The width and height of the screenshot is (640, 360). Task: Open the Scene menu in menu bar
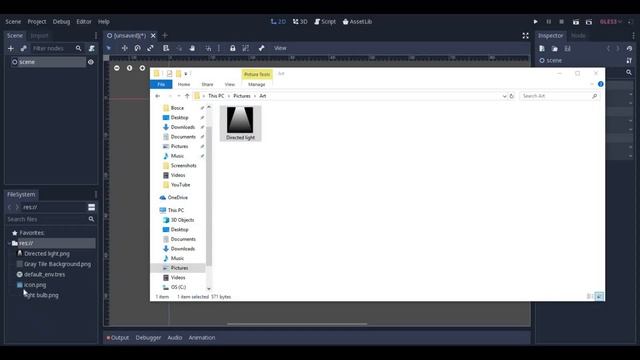click(13, 22)
